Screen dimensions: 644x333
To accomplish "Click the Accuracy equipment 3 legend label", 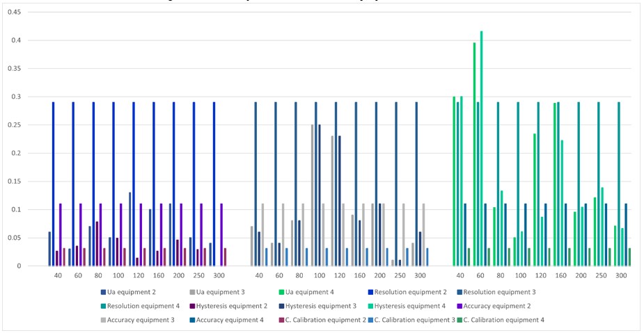I will (141, 320).
